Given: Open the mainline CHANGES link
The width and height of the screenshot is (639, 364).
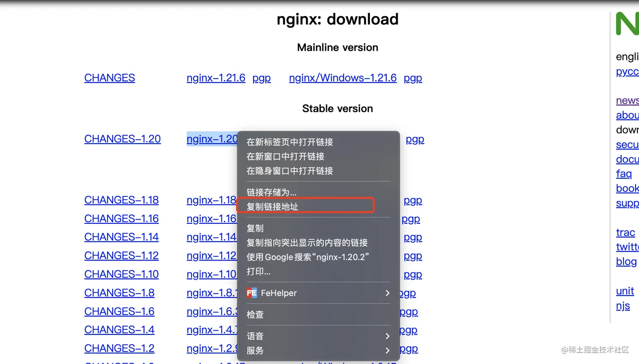Looking at the screenshot, I should (x=109, y=78).
